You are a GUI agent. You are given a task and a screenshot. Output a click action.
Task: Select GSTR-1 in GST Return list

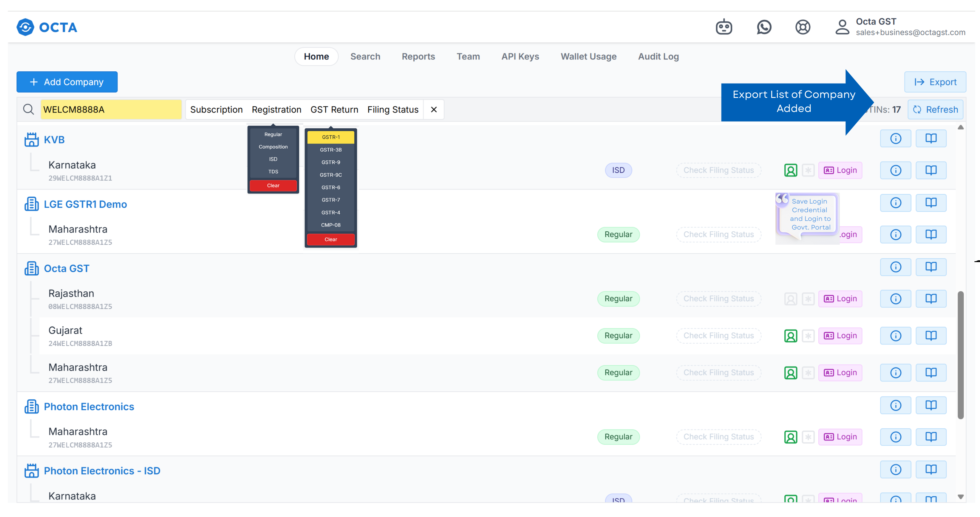coord(331,137)
